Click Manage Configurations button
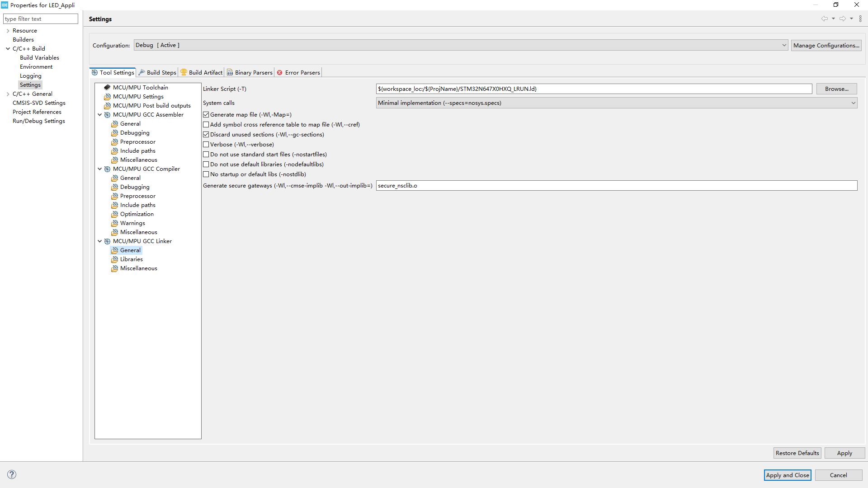 tap(826, 45)
